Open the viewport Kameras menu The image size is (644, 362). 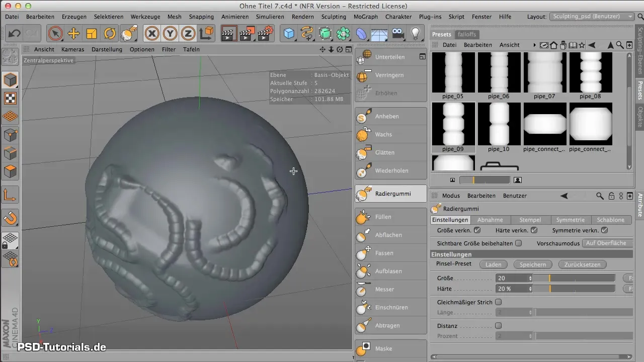(73, 49)
